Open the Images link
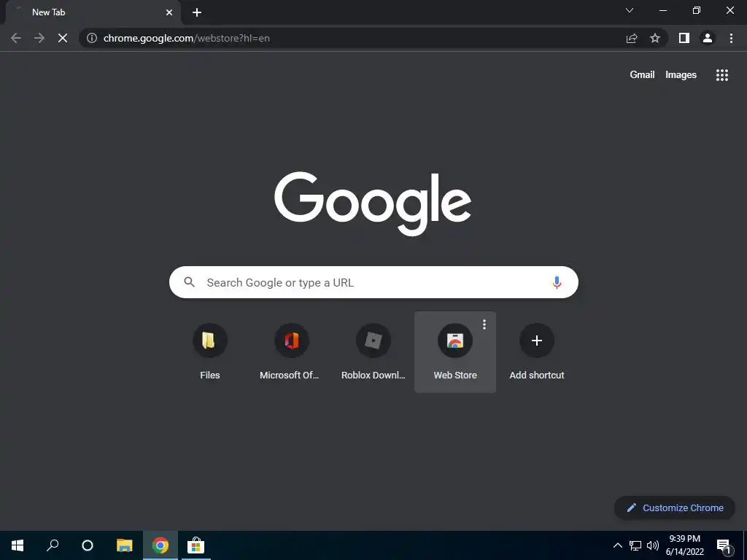The height and width of the screenshot is (560, 747). tap(681, 75)
